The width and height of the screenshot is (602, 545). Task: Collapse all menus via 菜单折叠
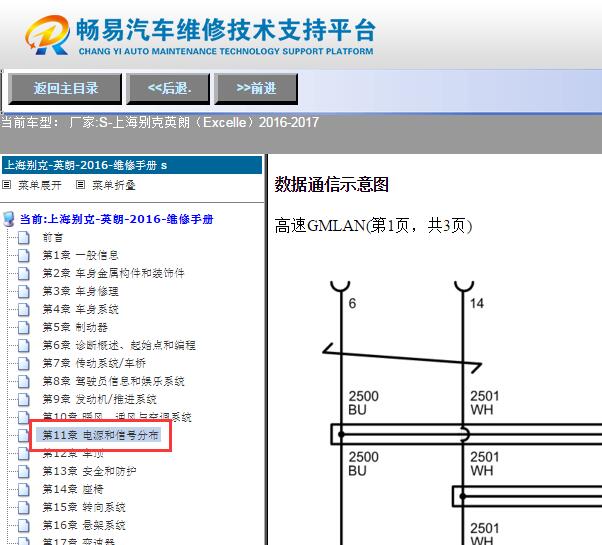[114, 185]
